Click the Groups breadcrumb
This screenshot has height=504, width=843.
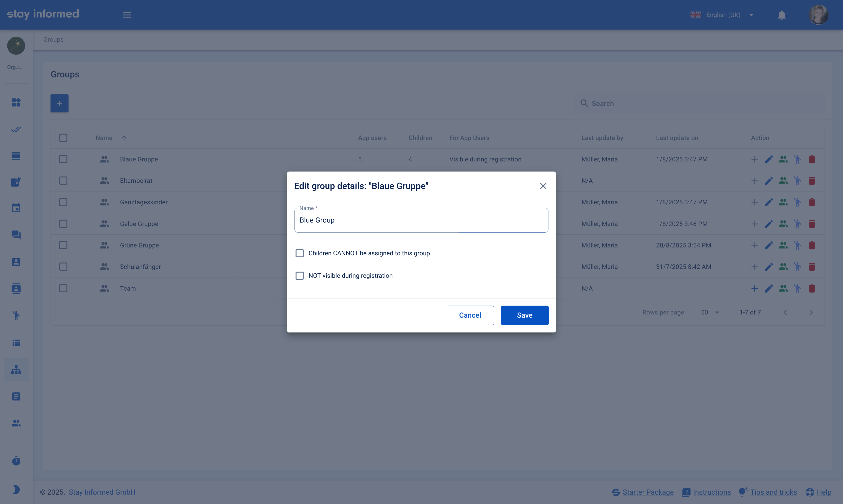[x=53, y=40]
